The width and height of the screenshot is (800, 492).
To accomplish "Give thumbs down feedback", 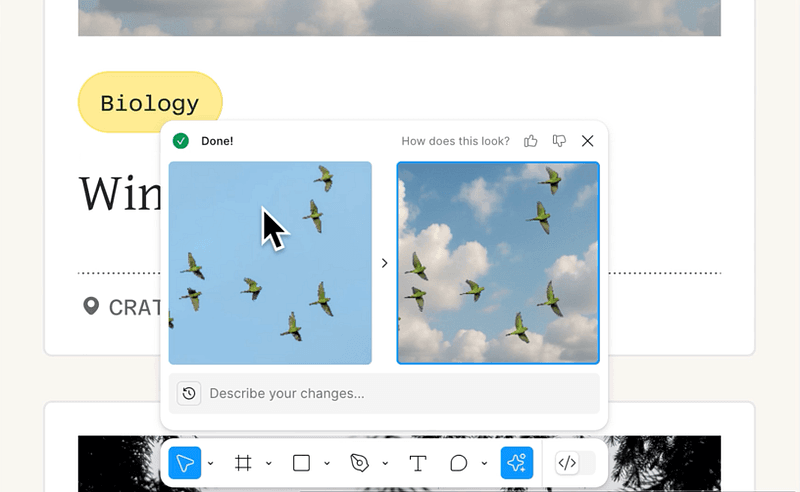I will pyautogui.click(x=559, y=141).
